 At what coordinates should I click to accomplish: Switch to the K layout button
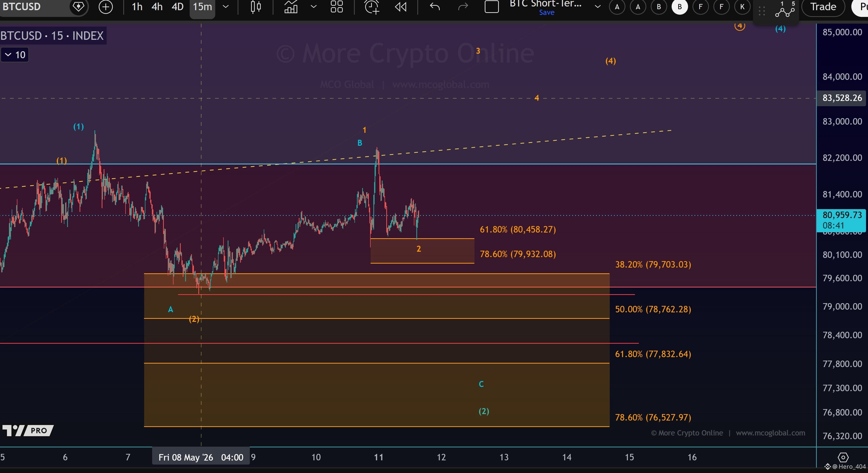click(742, 7)
